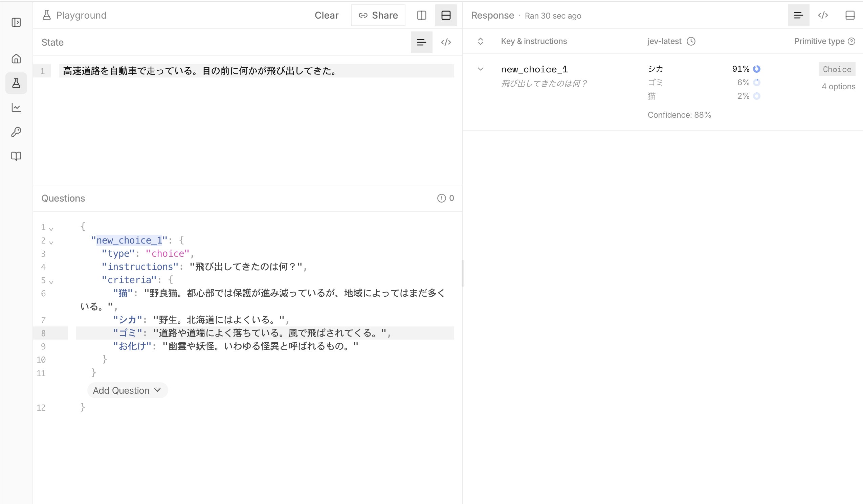Click the clock icon beside jev-latest
Viewport: 863px width, 504px height.
[691, 41]
